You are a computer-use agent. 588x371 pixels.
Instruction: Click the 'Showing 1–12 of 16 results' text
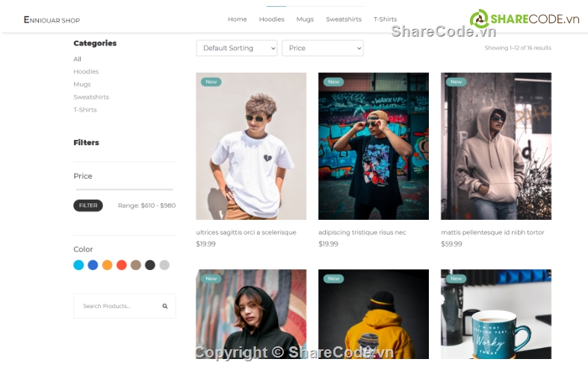pos(518,48)
